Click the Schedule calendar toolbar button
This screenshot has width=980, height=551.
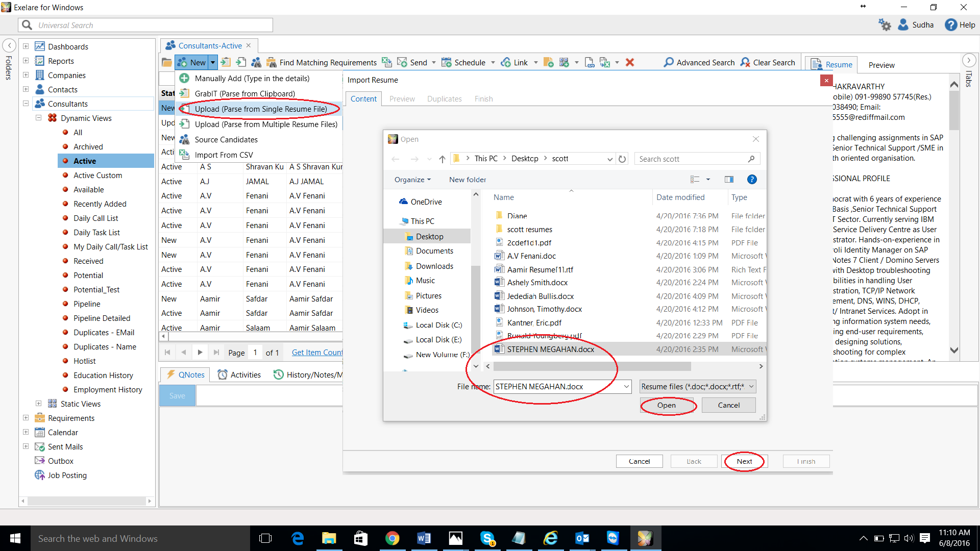463,62
